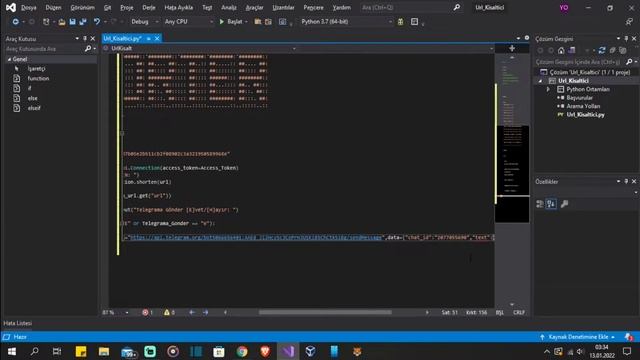Select the İşaretçi toolbox item

tap(36, 69)
